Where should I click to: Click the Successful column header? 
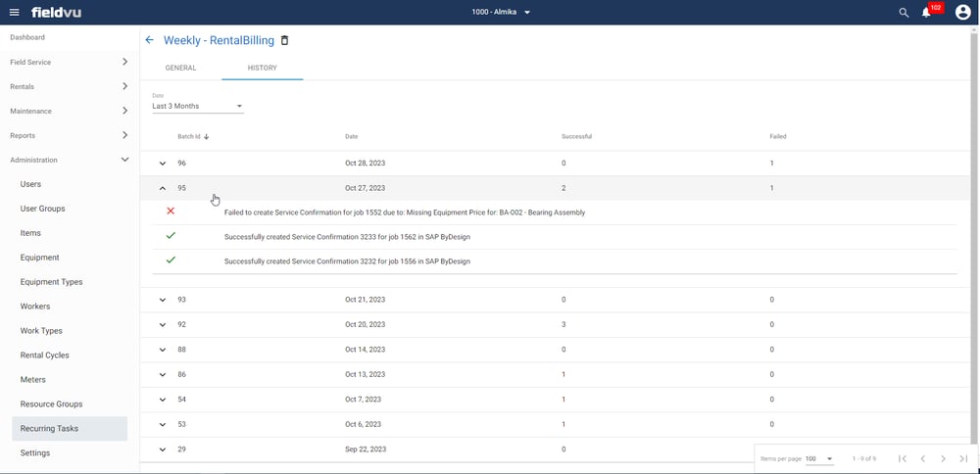[x=577, y=137]
